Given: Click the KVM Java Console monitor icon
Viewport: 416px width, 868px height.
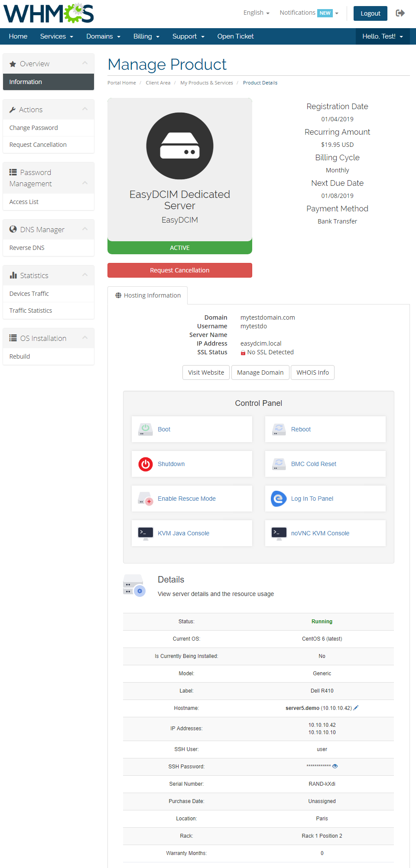Looking at the screenshot, I should pyautogui.click(x=146, y=533).
